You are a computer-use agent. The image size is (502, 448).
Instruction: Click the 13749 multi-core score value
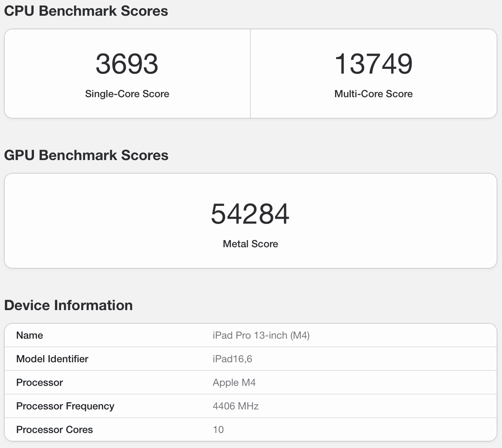click(x=373, y=64)
